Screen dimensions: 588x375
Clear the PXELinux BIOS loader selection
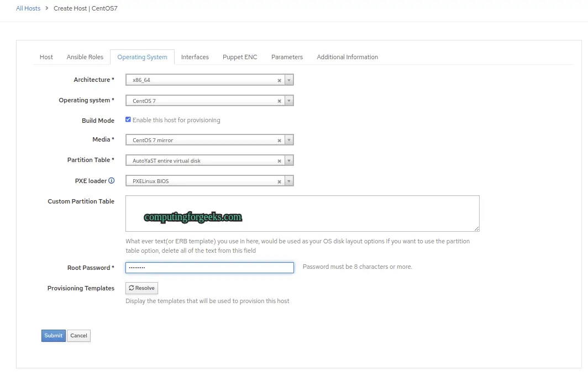(280, 181)
